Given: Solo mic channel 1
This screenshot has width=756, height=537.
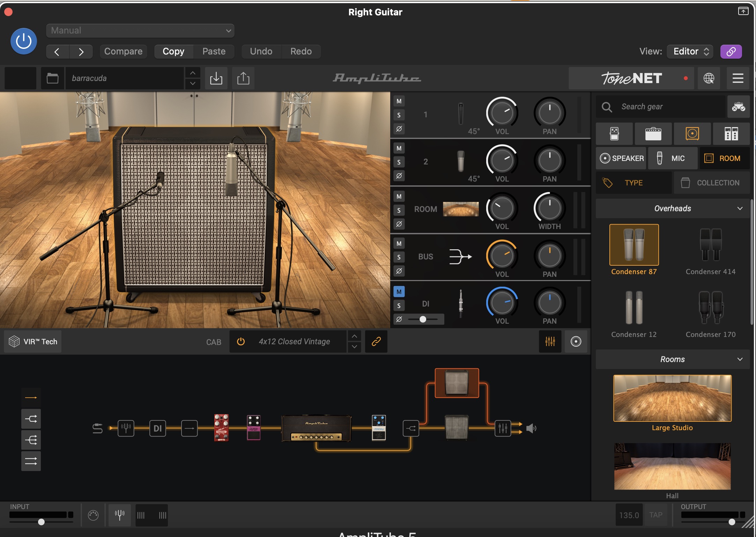Looking at the screenshot, I should pos(399,115).
